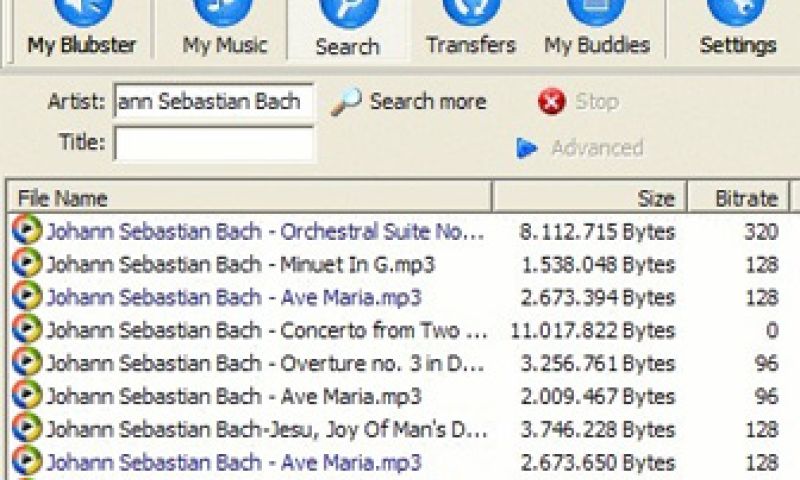Click the icon beside Ave Maria 2.673.650 Bytes
Screen dimensions: 800x480
click(27, 461)
